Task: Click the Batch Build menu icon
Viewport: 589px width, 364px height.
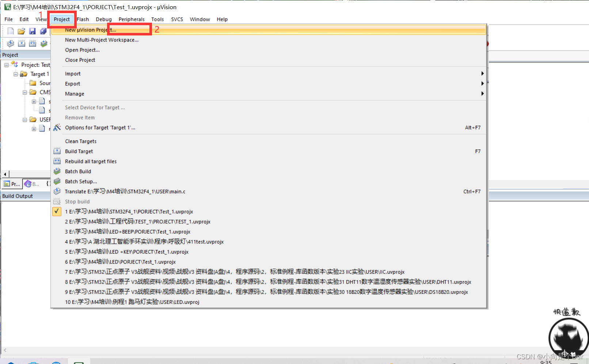Action: point(57,171)
